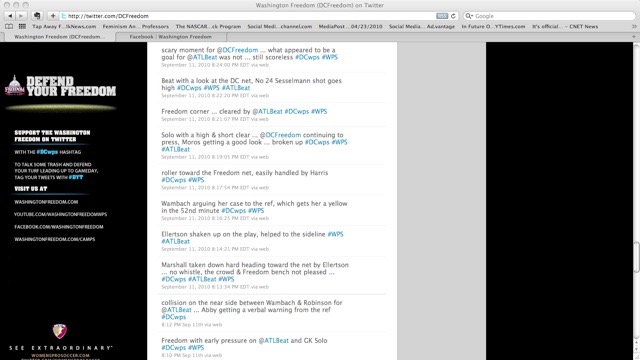Click #WPS in the 'roller toward' tweet
This screenshot has height=360, width=640.
click(196, 180)
